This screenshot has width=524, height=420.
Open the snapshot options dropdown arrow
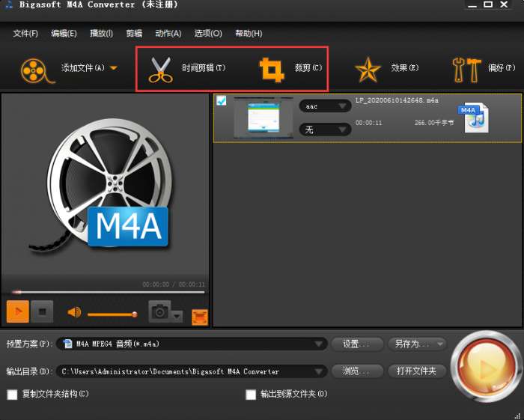pyautogui.click(x=177, y=316)
